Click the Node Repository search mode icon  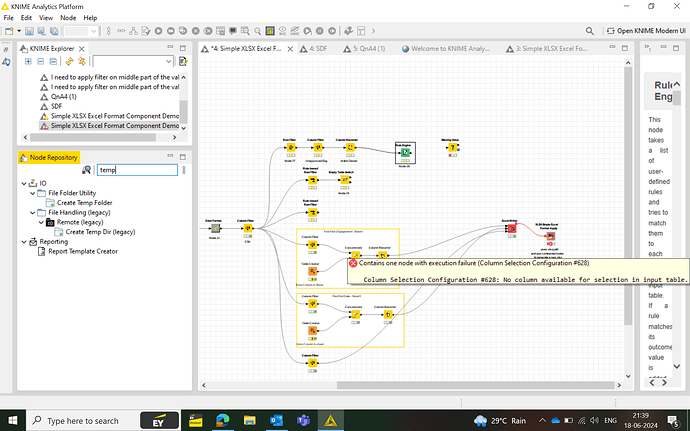tap(86, 170)
